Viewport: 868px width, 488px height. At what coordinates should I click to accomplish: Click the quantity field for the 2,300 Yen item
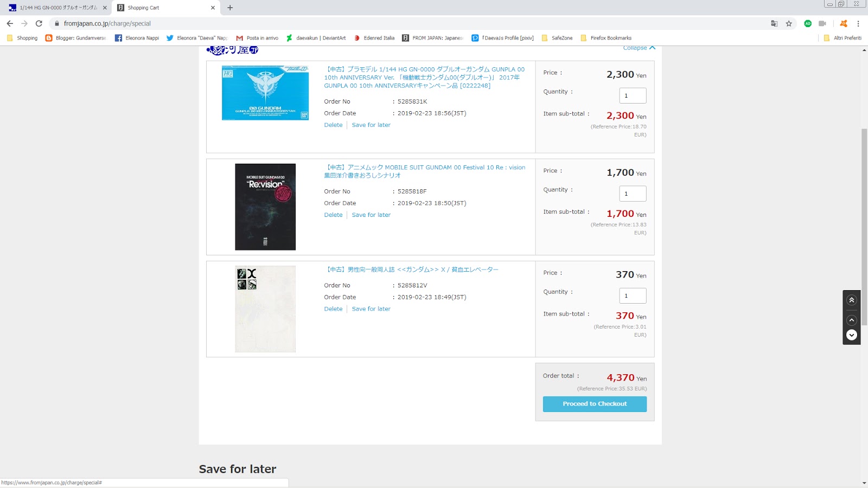(x=633, y=95)
